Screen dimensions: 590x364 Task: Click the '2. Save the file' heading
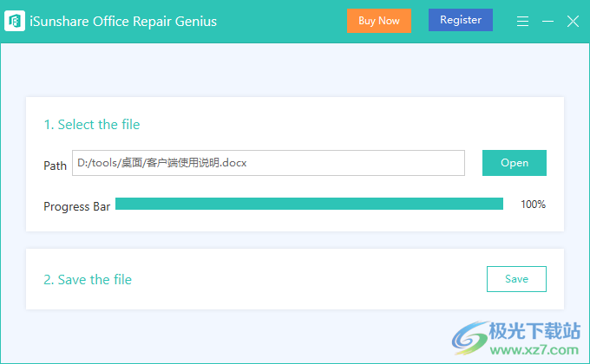coord(88,279)
